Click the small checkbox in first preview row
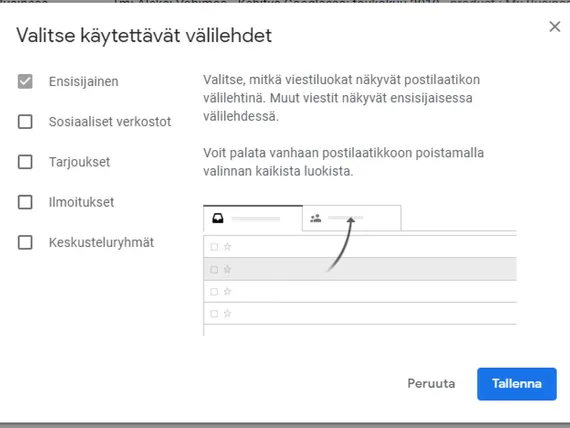The height and width of the screenshot is (428, 570). (x=214, y=247)
